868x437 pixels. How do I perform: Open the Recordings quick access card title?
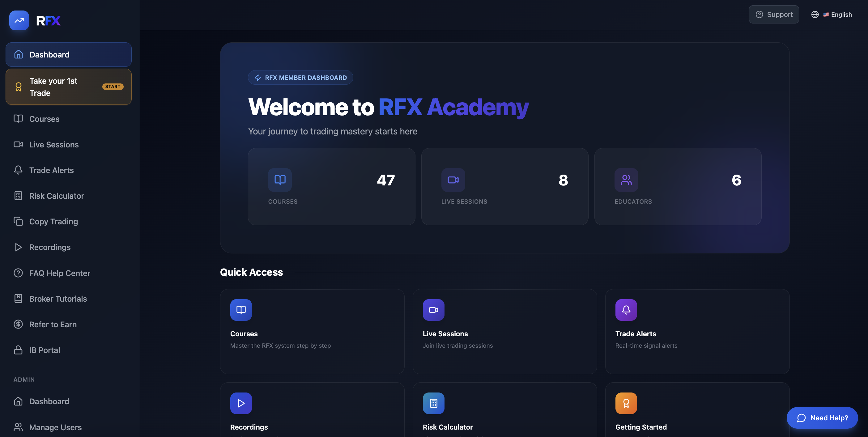(249, 427)
